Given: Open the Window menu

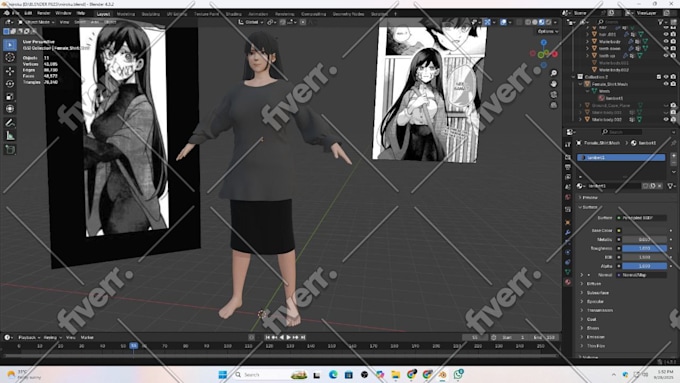Looking at the screenshot, I should (x=63, y=13).
